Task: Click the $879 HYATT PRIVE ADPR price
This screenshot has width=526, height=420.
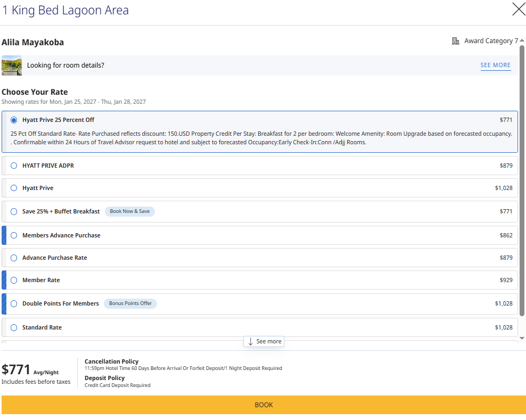Action: [506, 166]
